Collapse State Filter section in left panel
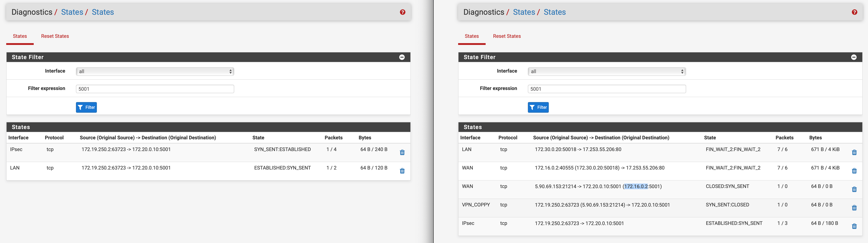Image resolution: width=868 pixels, height=243 pixels. (402, 57)
